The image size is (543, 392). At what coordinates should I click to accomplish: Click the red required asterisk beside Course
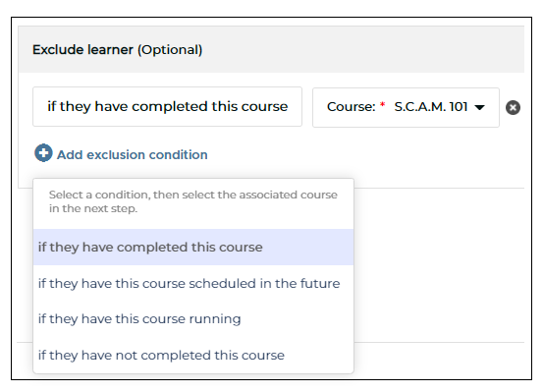(382, 104)
